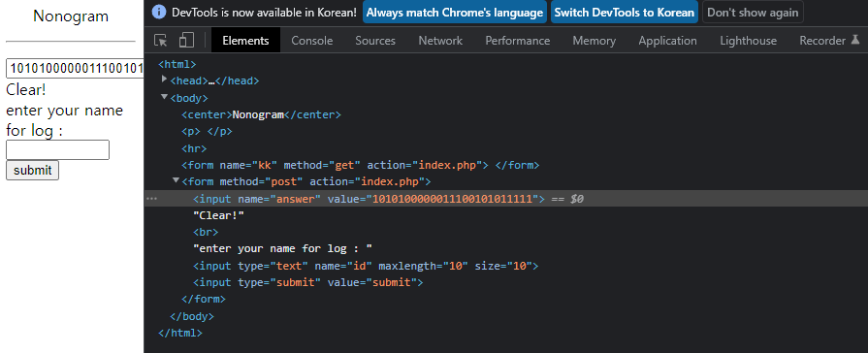Open the Performance tab
This screenshot has height=353, width=868.
click(x=518, y=41)
